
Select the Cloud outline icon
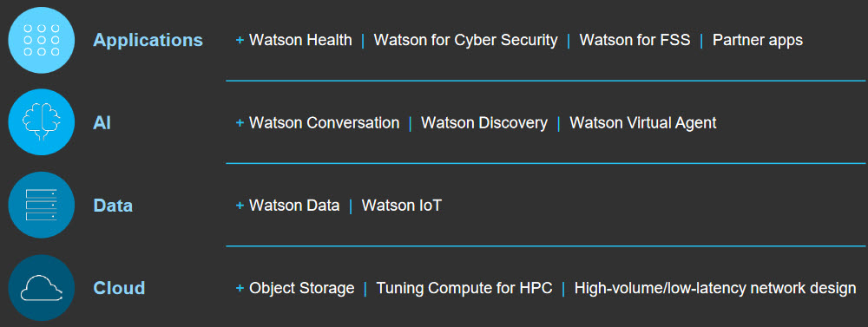[x=42, y=288]
